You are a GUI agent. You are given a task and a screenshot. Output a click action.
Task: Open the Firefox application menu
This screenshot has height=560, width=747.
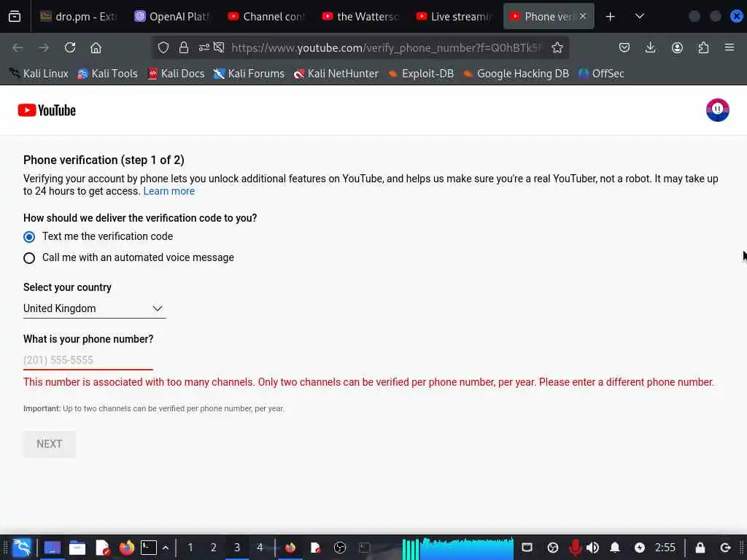729,47
